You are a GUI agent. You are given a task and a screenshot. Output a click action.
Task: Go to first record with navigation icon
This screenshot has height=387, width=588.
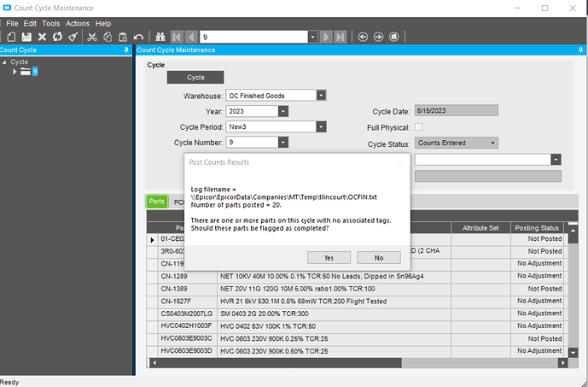coord(177,37)
